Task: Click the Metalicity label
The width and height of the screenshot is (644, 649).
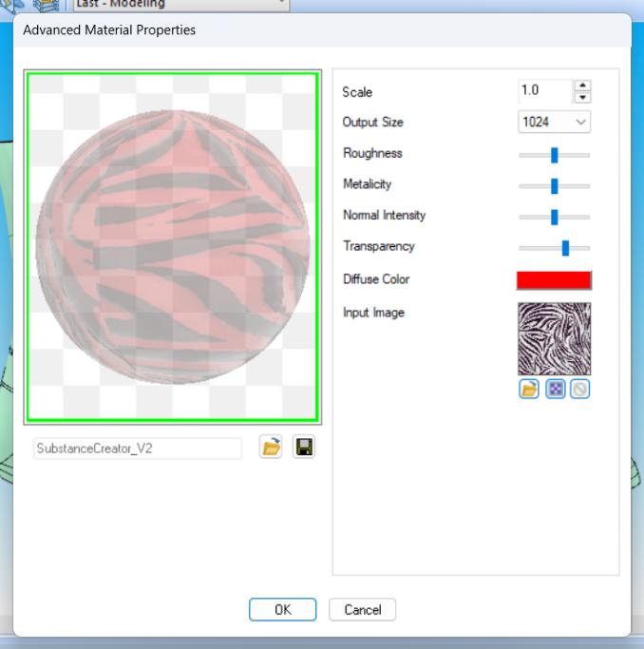Action: point(368,184)
